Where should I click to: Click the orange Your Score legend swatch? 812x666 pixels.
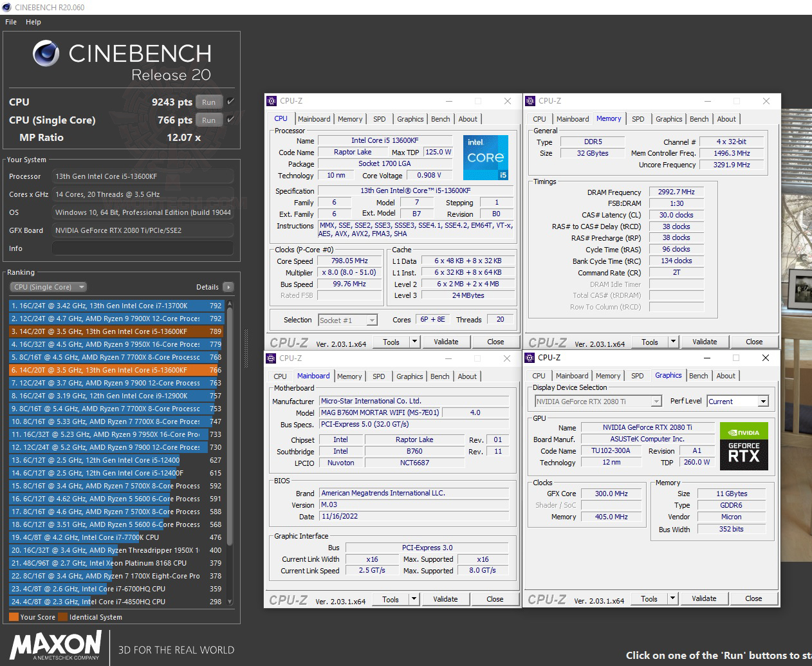tap(14, 616)
